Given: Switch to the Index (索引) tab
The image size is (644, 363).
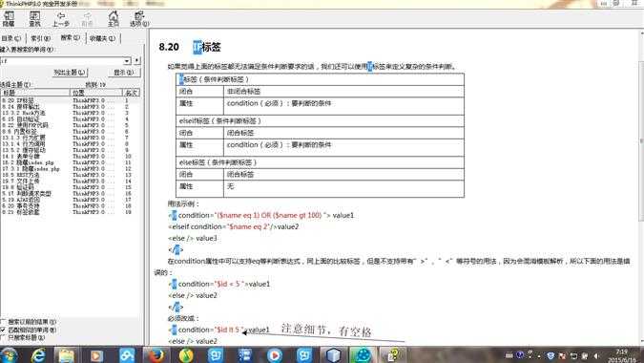Looking at the screenshot, I should click(41, 38).
